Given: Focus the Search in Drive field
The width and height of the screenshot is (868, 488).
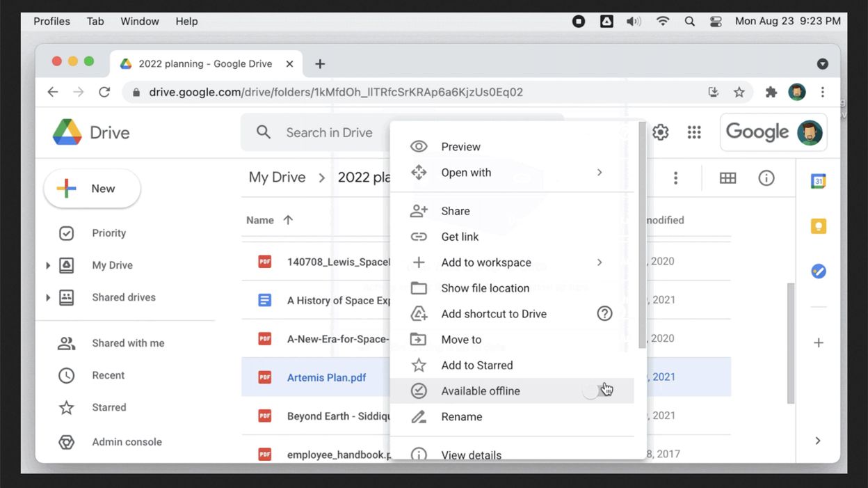Looking at the screenshot, I should click(329, 132).
